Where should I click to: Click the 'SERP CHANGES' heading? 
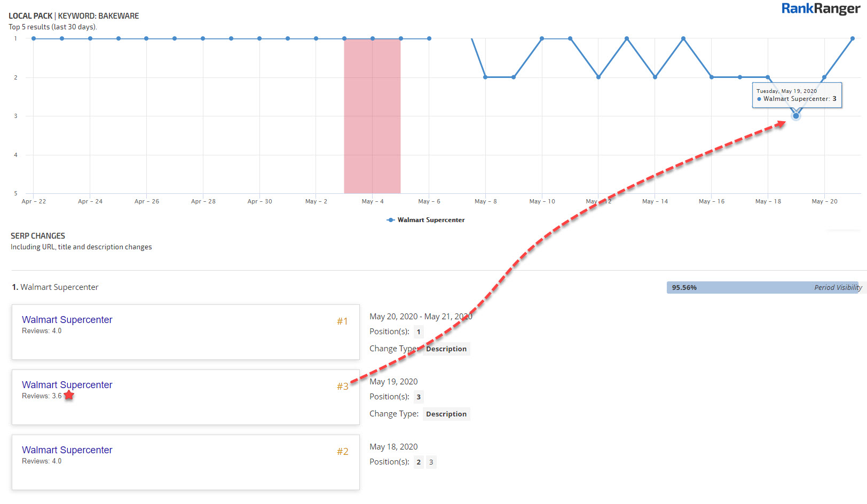point(38,235)
